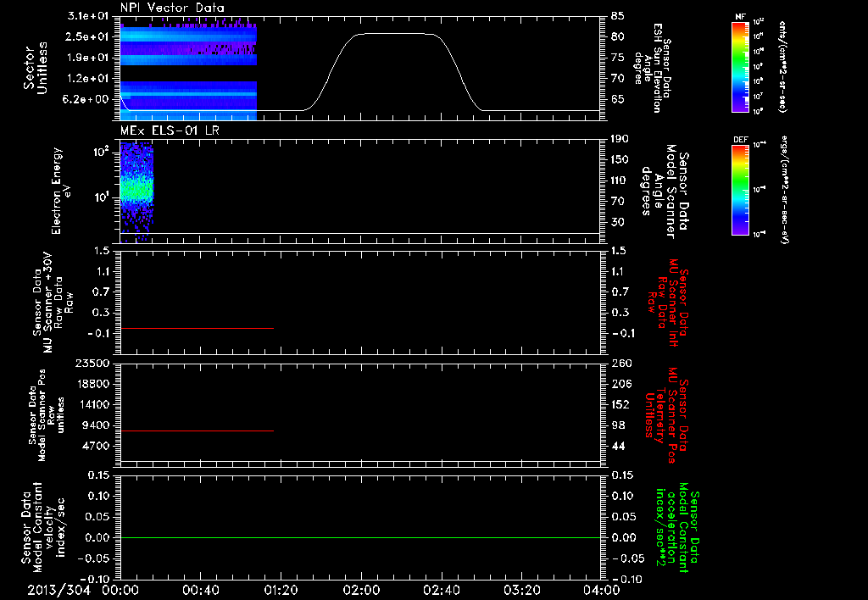Click the 6.2e+00 sector tick label

pyautogui.click(x=87, y=100)
